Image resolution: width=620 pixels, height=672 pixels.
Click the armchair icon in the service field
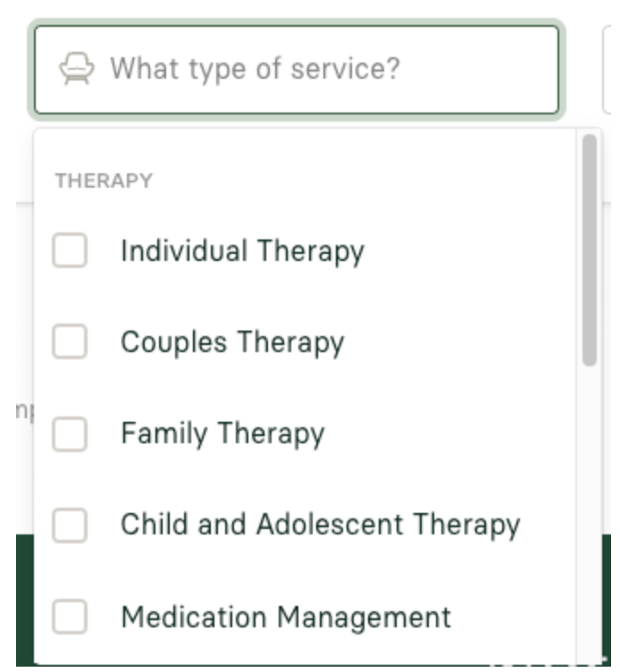click(76, 69)
